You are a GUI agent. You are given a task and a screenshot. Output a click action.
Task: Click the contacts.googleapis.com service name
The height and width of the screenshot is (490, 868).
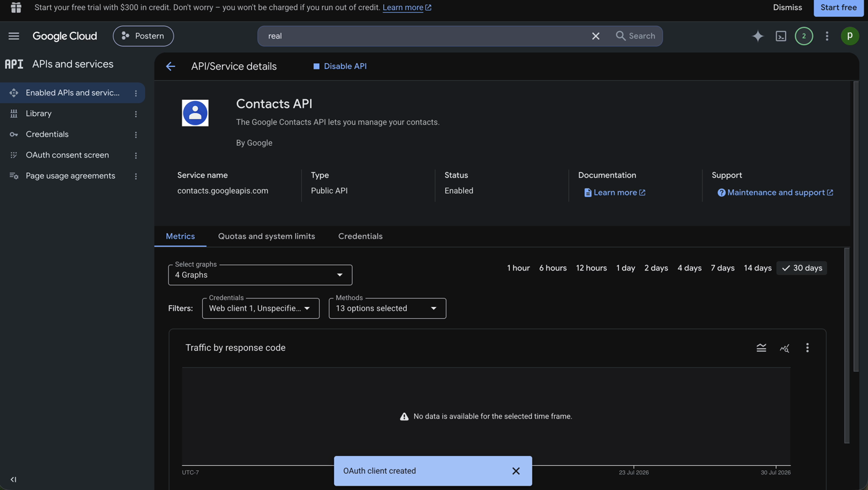(x=223, y=191)
